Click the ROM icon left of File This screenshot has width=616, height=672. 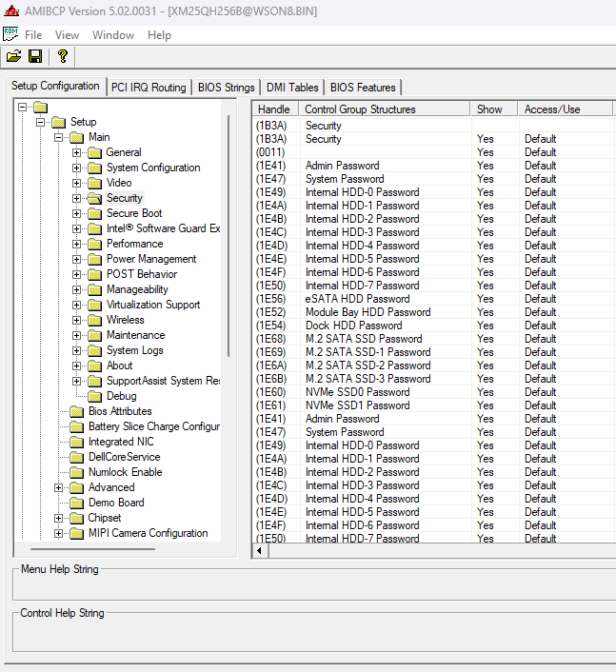pyautogui.click(x=10, y=34)
